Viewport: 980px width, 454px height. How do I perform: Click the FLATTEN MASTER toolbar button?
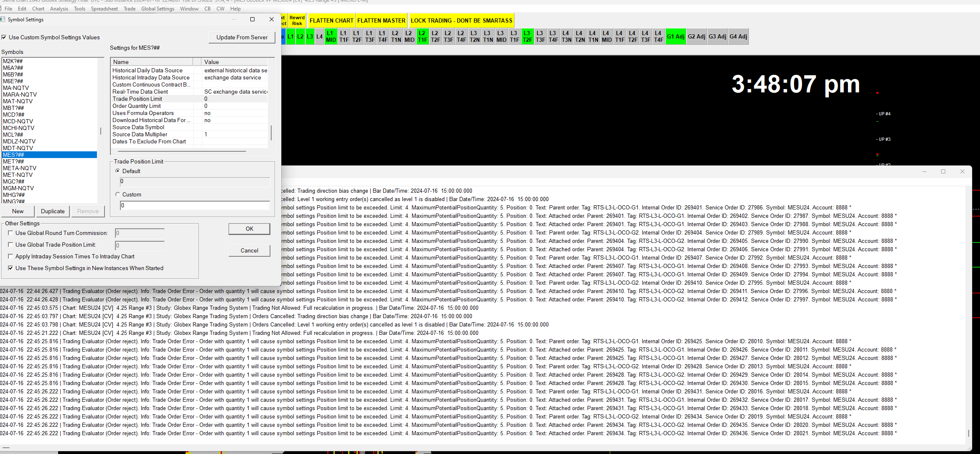click(x=381, y=20)
